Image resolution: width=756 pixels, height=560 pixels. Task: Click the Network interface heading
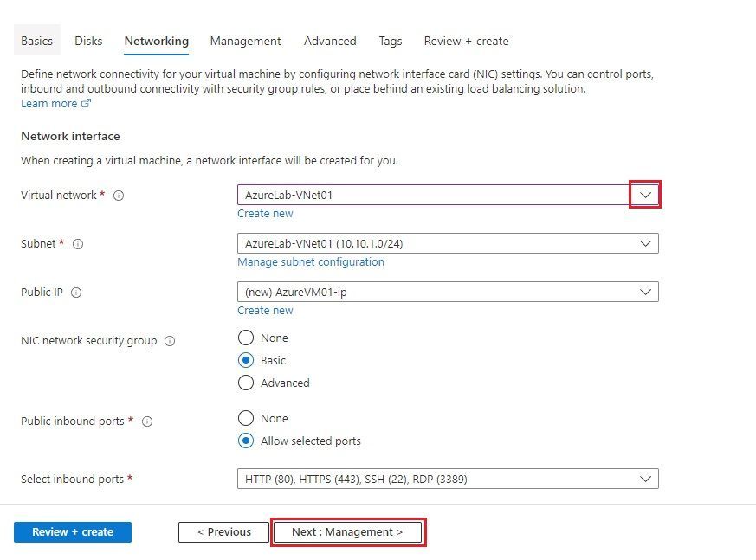70,137
